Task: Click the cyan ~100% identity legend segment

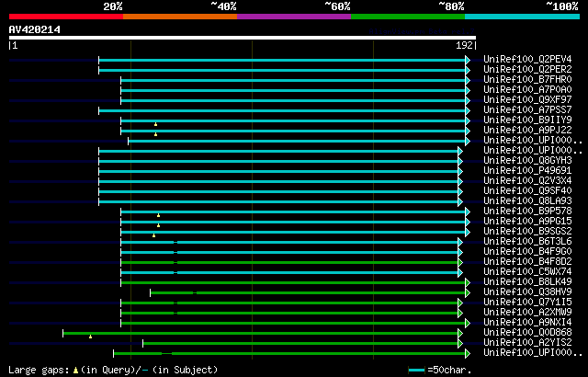Action: (x=523, y=17)
